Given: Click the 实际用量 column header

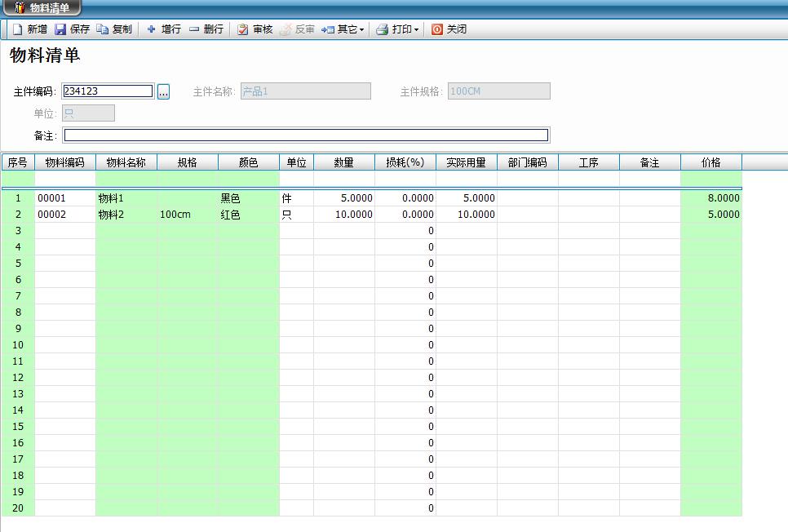Looking at the screenshot, I should pos(467,162).
